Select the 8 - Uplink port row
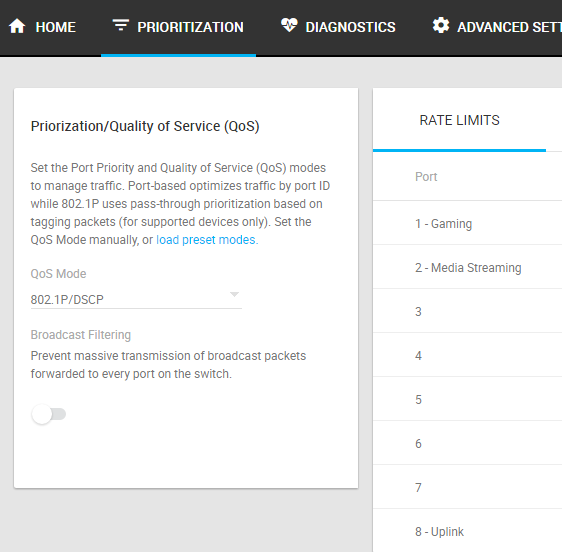 467,532
